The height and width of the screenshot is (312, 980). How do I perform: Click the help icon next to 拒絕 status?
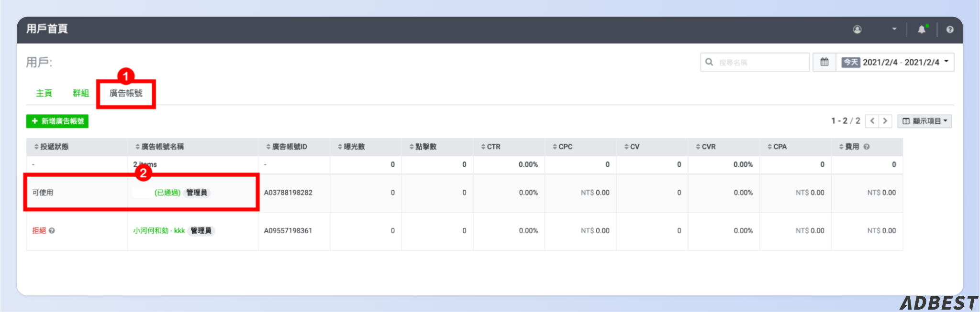[52, 231]
